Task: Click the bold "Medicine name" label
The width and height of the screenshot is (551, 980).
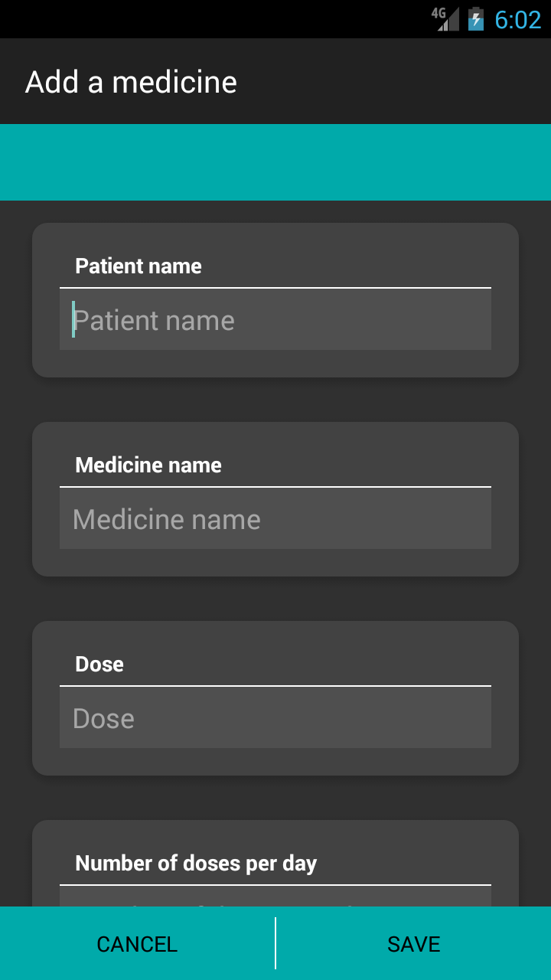Action: point(148,465)
